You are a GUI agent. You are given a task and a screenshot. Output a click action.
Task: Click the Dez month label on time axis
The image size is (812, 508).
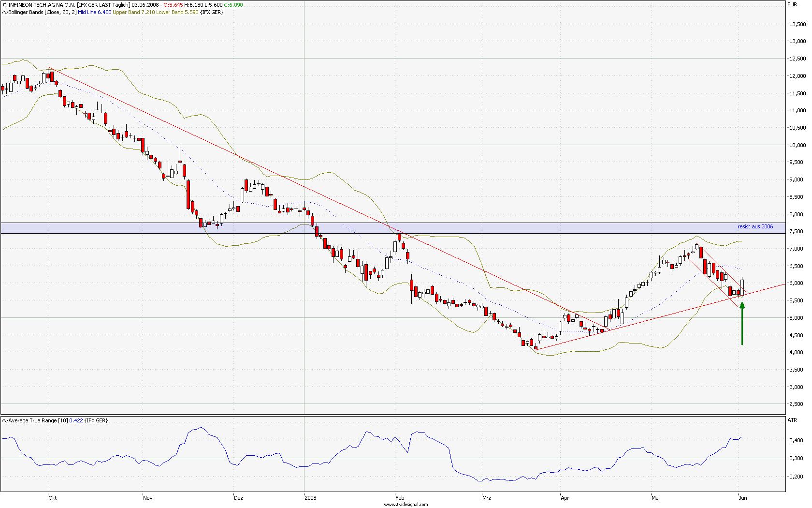238,497
